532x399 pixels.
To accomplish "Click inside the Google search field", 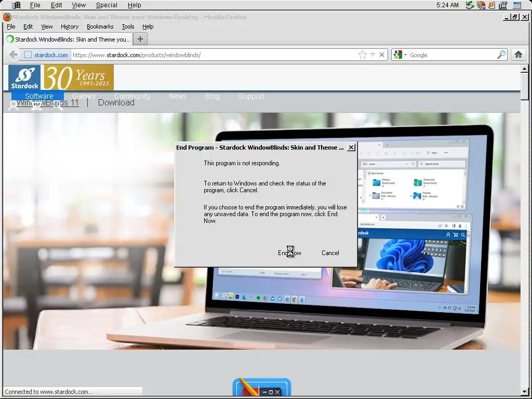I will click(453, 55).
